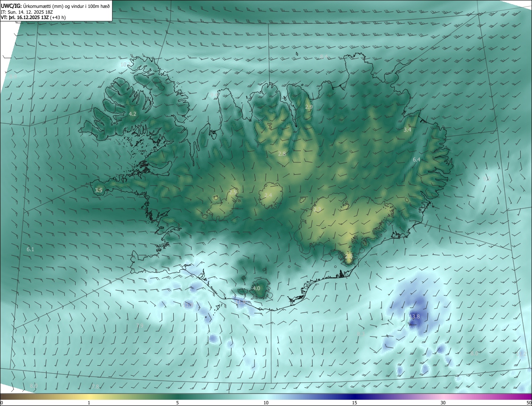The image size is (532, 406).
Task: Click the 2.9 value in north Iceland
Action: point(309,107)
